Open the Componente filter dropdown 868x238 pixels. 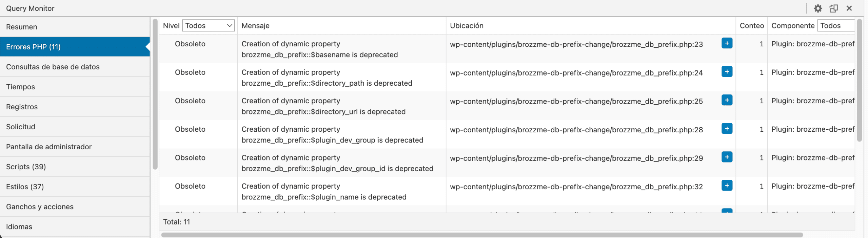click(836, 26)
